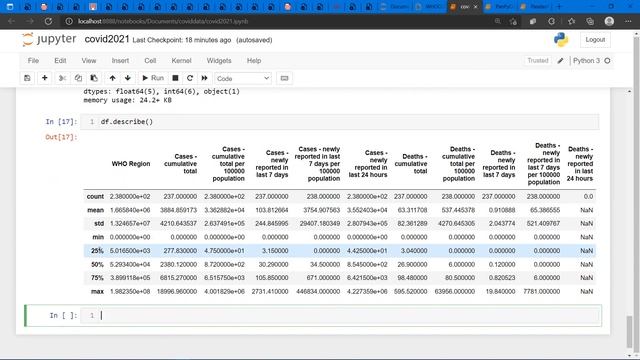Click the browser back arrow
Image resolution: width=640 pixels, height=360 pixels.
(x=12, y=21)
